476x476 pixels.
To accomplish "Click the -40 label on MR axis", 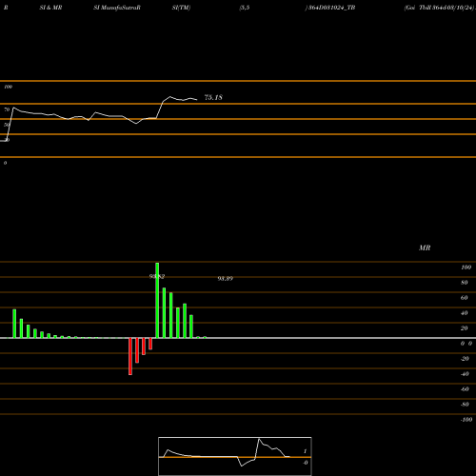I will coord(465,374).
